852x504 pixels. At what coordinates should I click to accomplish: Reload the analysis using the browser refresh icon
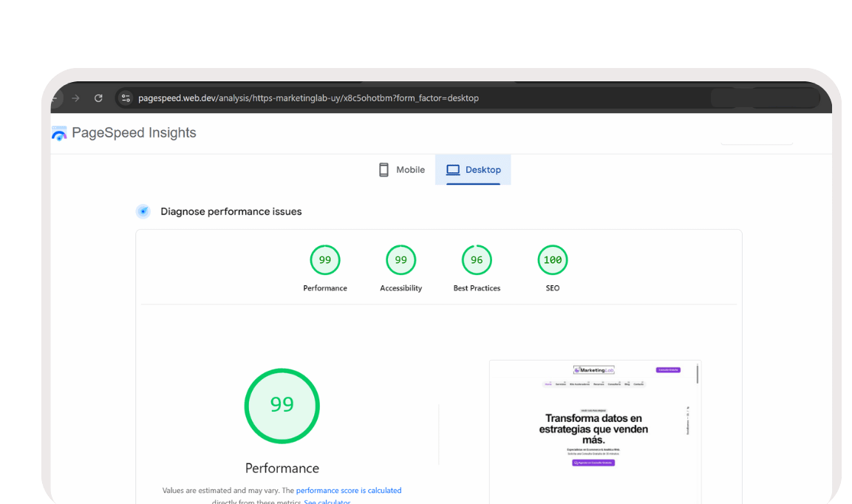(98, 98)
